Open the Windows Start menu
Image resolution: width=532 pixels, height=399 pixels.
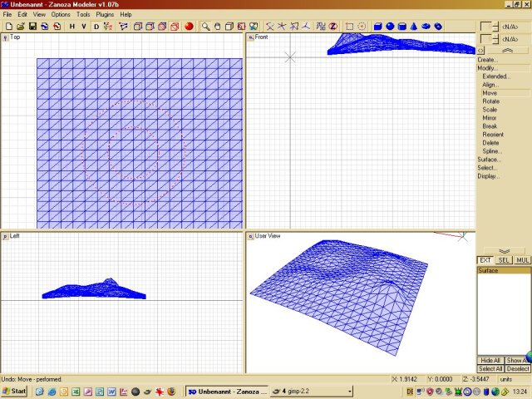coord(14,391)
